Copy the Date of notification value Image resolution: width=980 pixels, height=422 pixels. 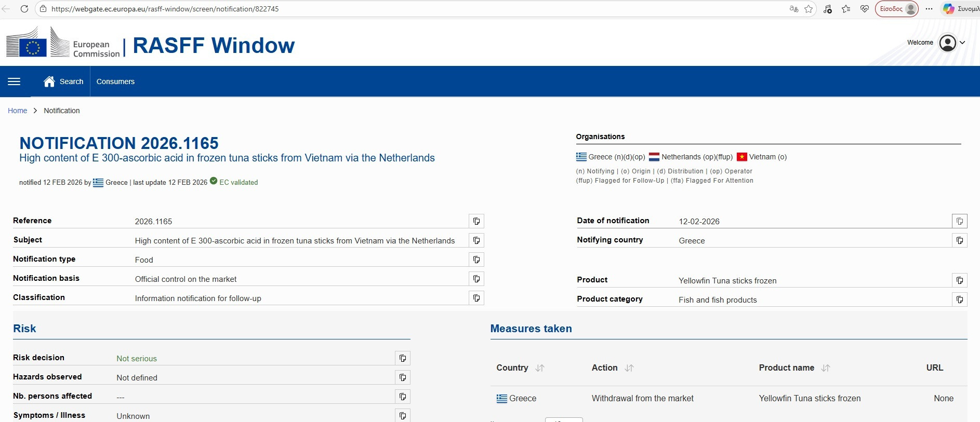click(x=959, y=221)
